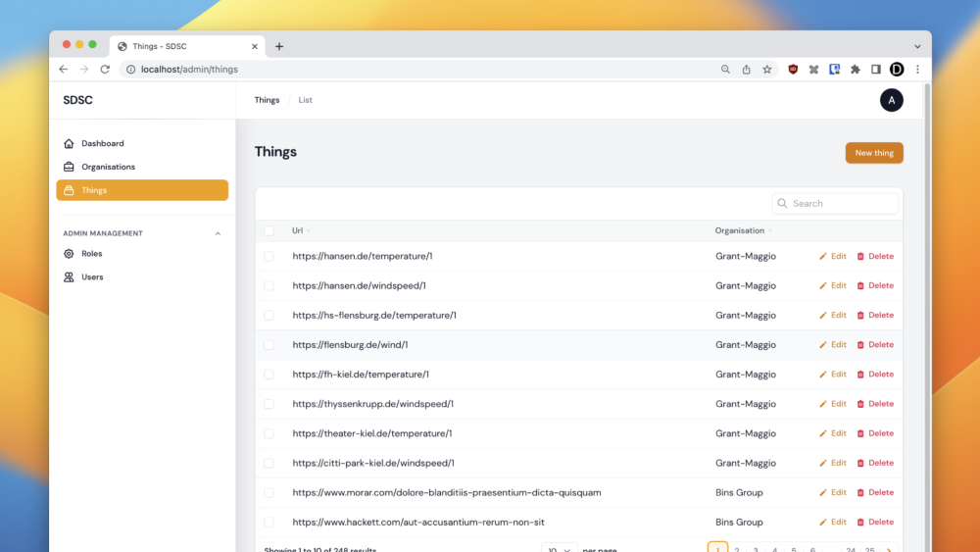Screen dimensions: 980x552
Task: Click the Roles gear icon
Action: [69, 254]
